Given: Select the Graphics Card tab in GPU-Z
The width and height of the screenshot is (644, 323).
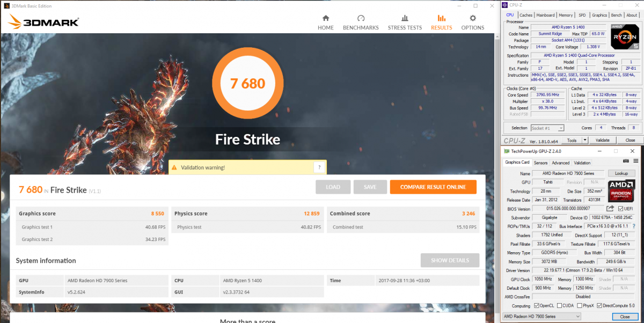Looking at the screenshot, I should point(517,162).
